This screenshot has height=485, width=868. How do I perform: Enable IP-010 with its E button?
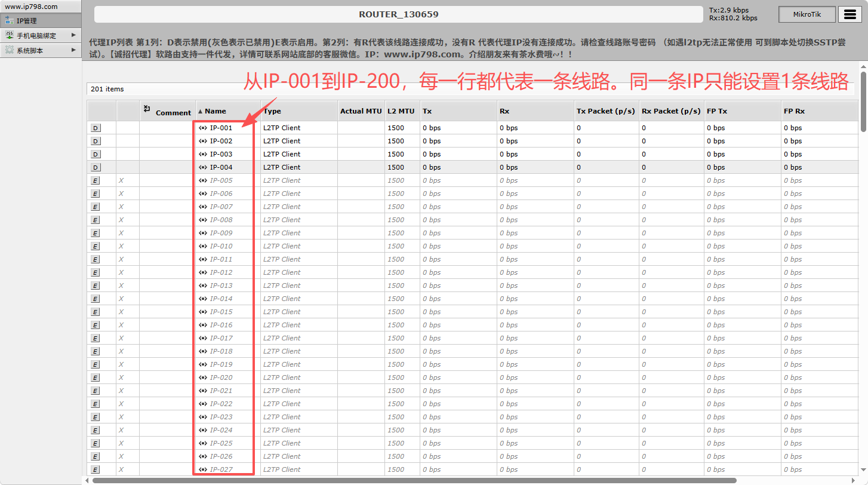96,246
